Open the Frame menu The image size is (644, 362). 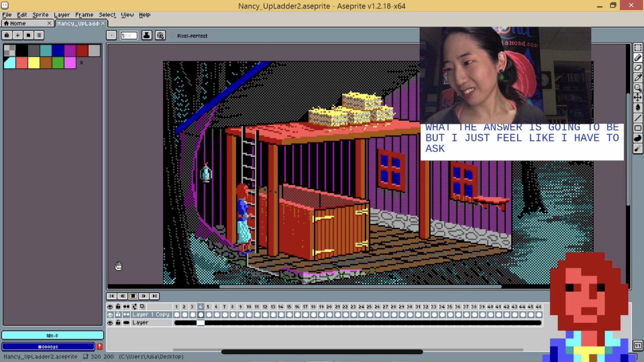click(84, 15)
